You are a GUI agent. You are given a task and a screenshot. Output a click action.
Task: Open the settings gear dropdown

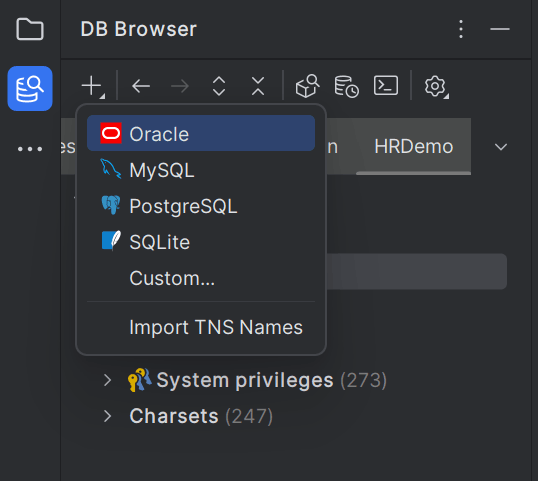(x=436, y=86)
